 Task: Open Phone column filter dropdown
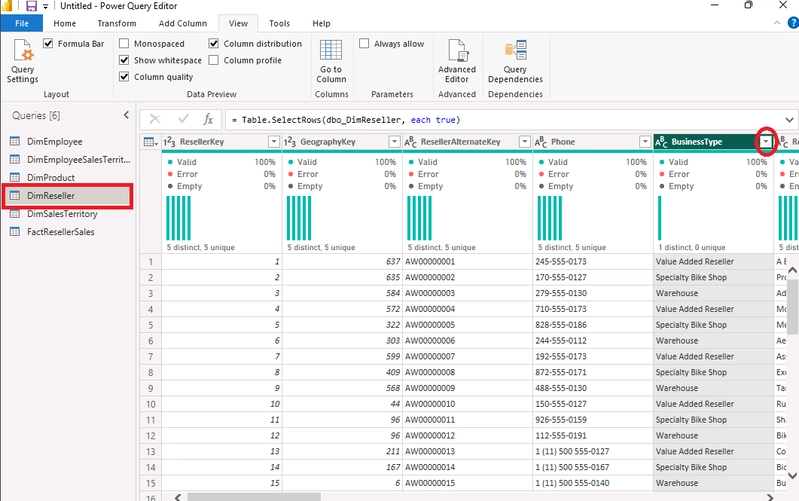click(x=645, y=142)
